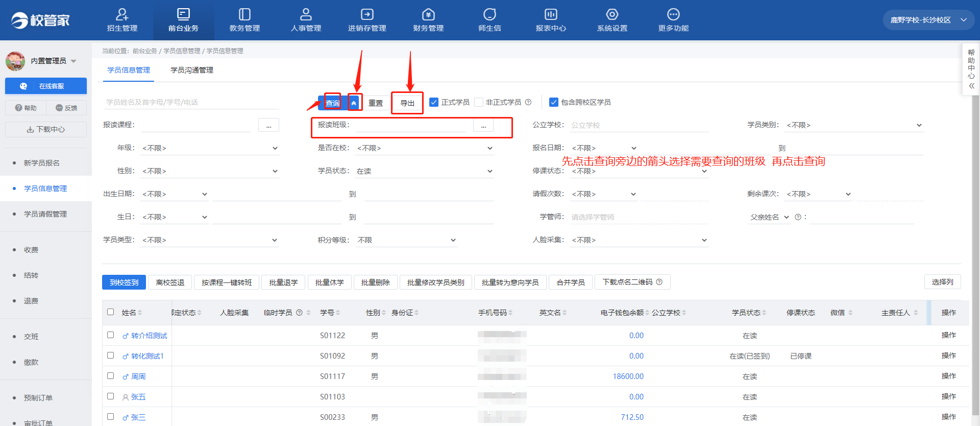Screen dimensions: 980x426
Task: Expand 内置管理员 user menu
Action: click(x=74, y=61)
